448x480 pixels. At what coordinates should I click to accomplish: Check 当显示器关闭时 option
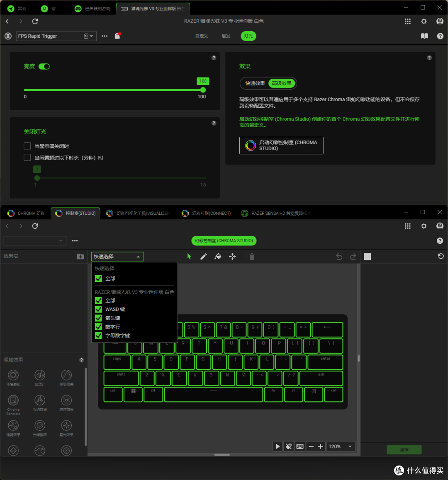click(x=27, y=146)
